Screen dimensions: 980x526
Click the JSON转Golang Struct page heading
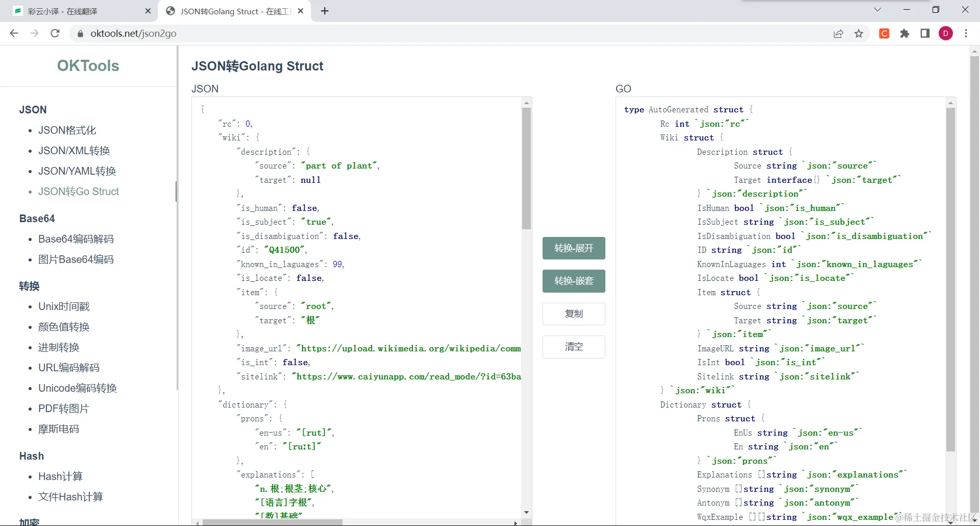[x=257, y=66]
